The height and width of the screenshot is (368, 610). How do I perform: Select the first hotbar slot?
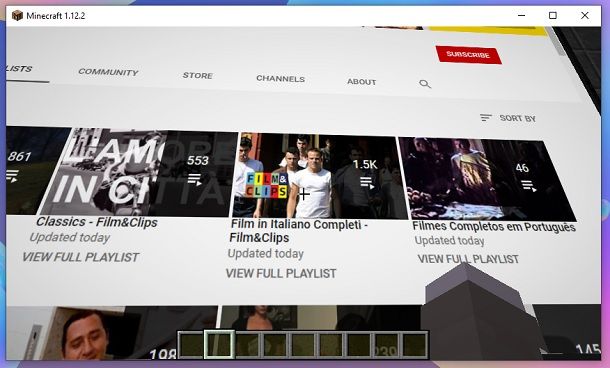click(191, 345)
